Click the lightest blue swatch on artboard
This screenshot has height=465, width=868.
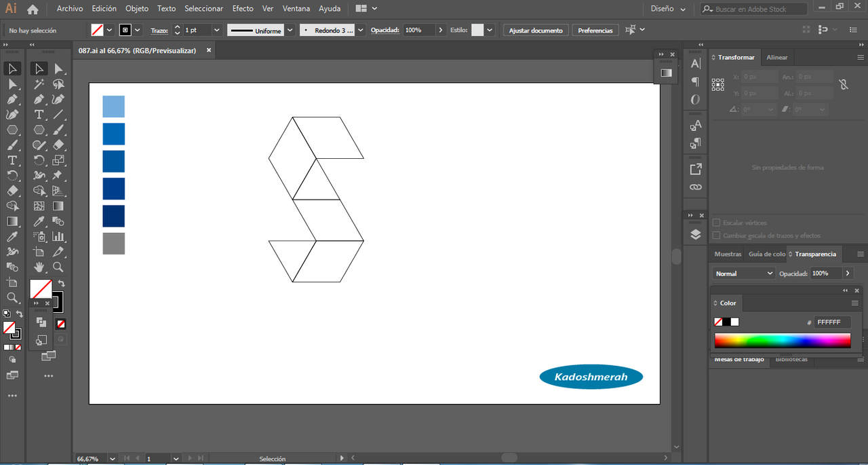[114, 107]
